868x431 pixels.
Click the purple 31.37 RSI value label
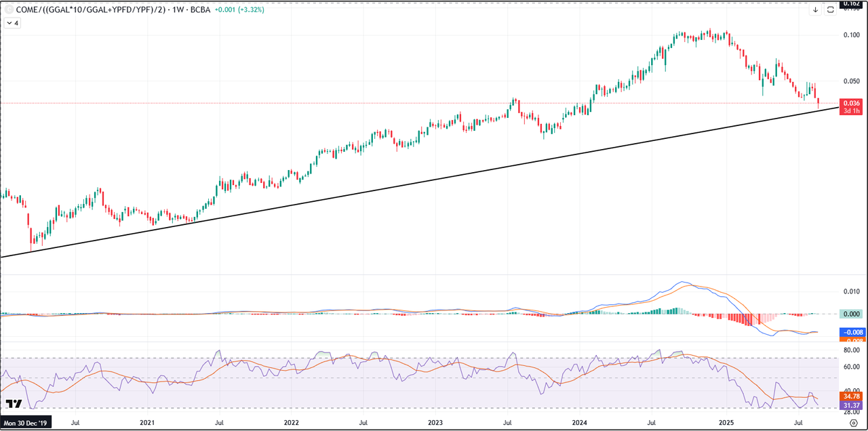pos(852,405)
